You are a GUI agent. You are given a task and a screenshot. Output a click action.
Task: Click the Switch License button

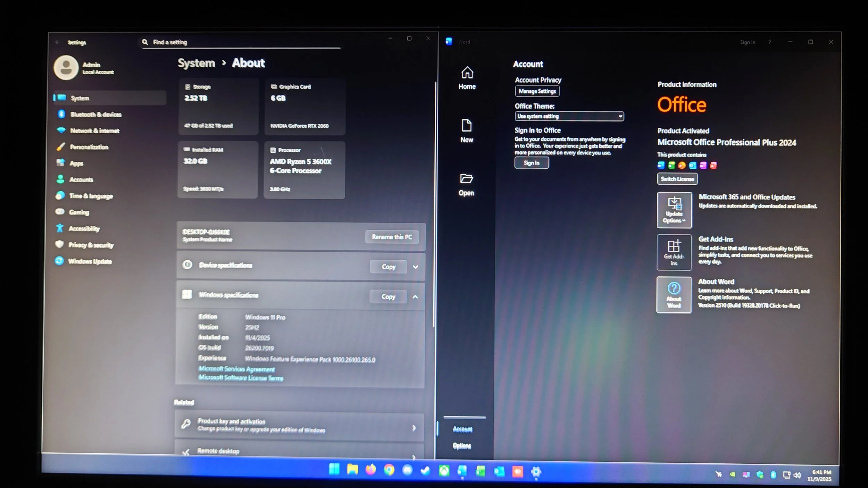click(x=677, y=179)
